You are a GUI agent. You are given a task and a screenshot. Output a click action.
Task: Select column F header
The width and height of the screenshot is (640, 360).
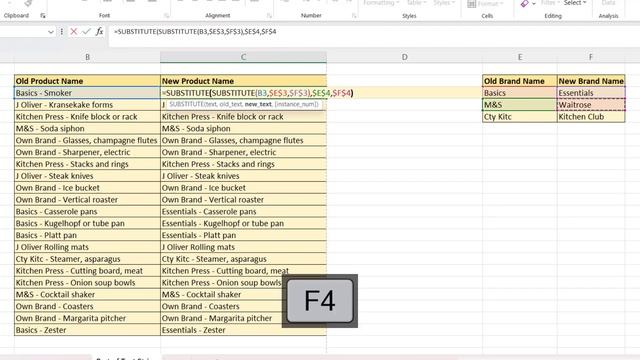coord(591,57)
